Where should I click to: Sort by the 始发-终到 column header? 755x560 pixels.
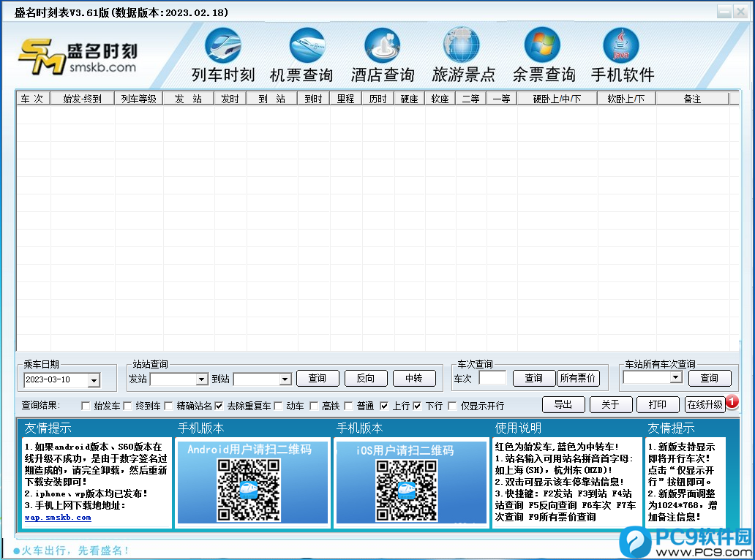[83, 99]
